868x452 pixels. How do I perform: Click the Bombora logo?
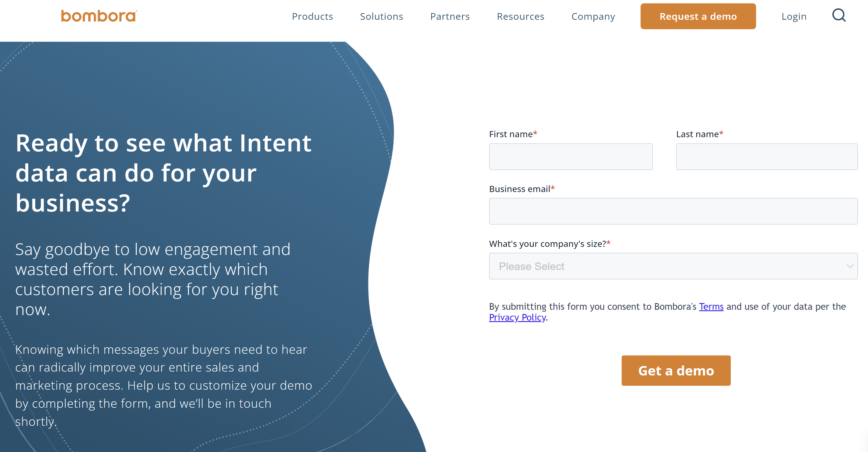coord(99,16)
